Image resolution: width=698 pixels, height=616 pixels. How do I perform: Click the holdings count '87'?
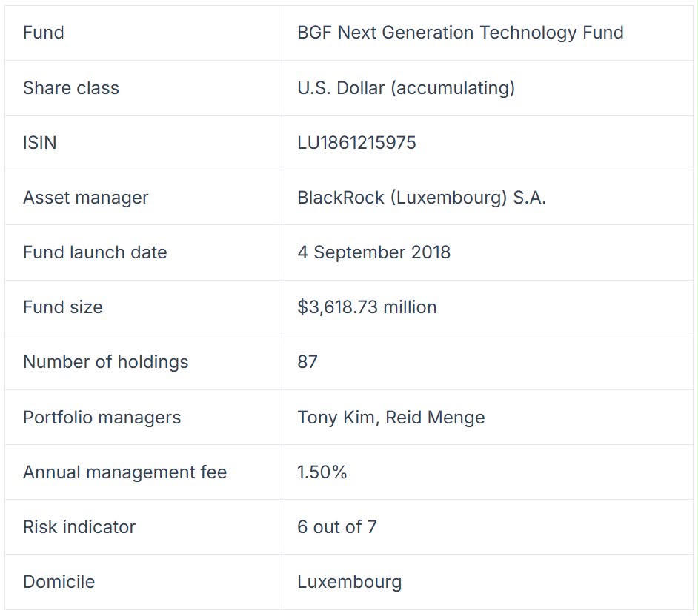tap(308, 362)
